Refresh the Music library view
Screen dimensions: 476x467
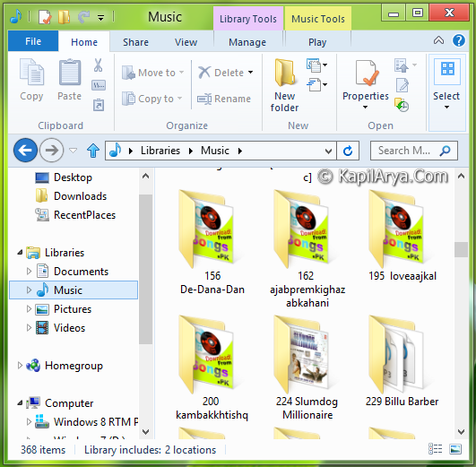(x=348, y=151)
